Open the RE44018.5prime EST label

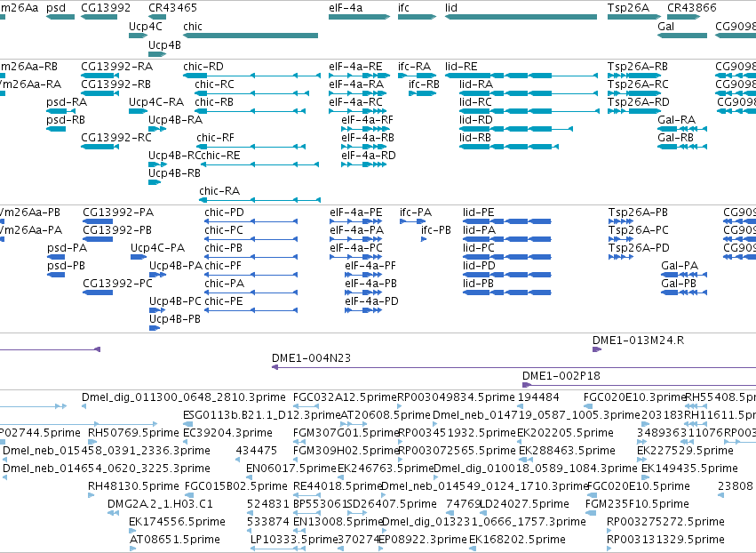(x=338, y=486)
